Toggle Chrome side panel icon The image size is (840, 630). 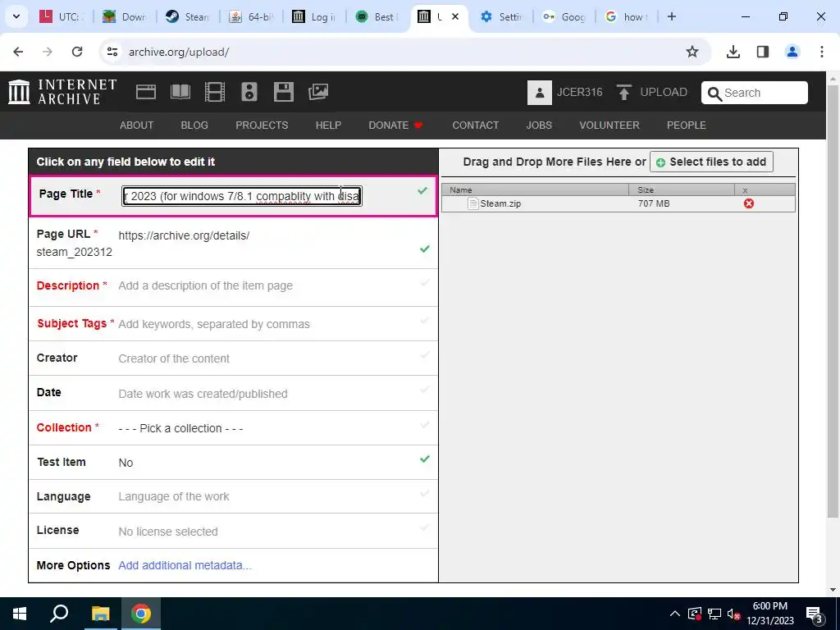[x=763, y=52]
